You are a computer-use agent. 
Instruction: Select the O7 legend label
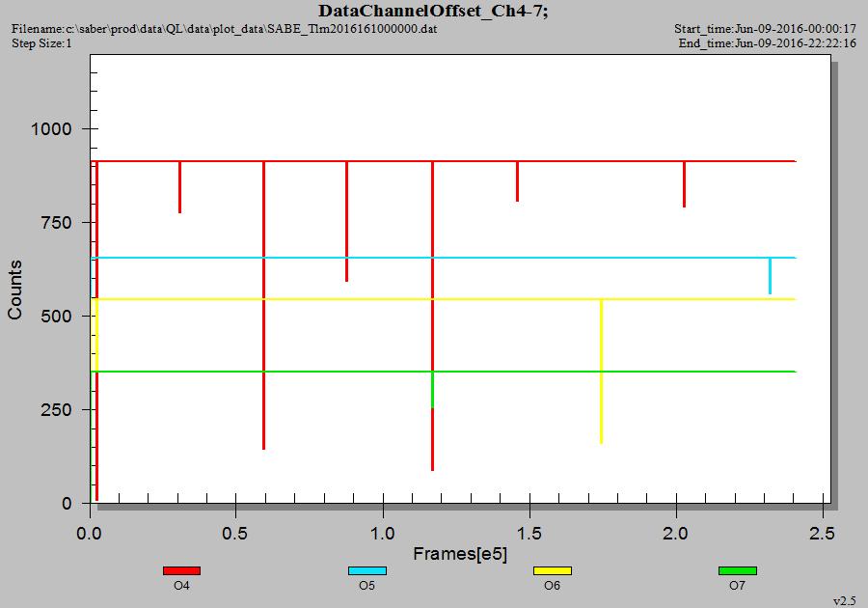(738, 585)
